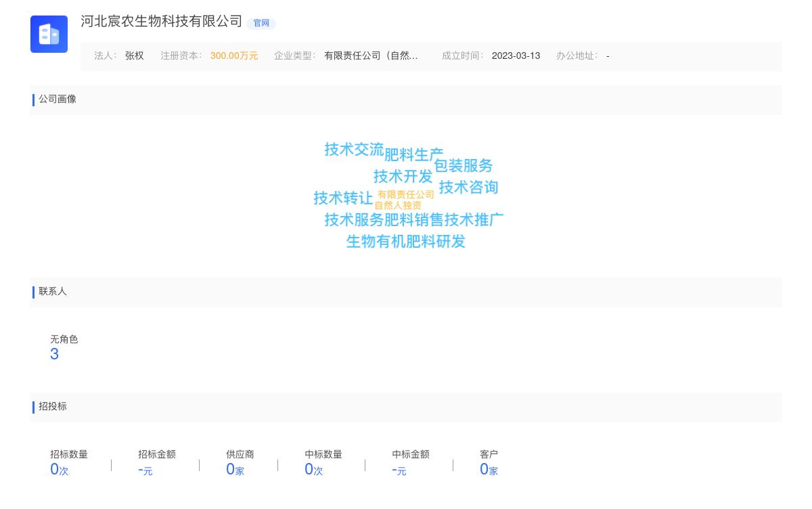Click 招标数量 value 0次
812x509 pixels.
(59, 470)
